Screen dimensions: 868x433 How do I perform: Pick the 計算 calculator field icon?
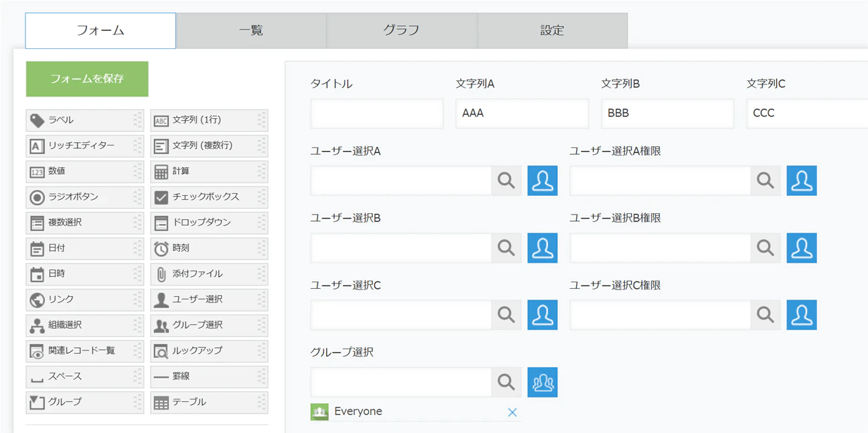(161, 172)
